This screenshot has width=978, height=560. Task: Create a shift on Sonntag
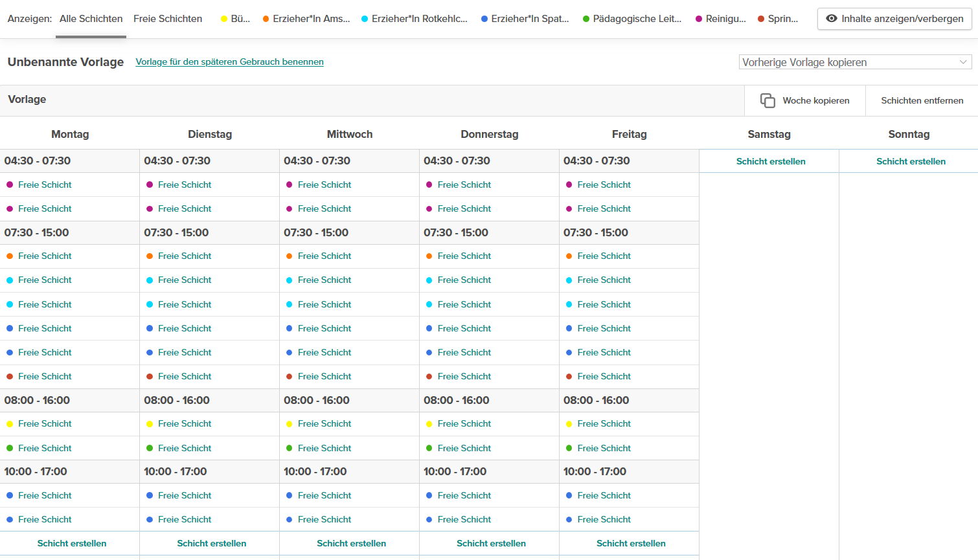coord(910,161)
